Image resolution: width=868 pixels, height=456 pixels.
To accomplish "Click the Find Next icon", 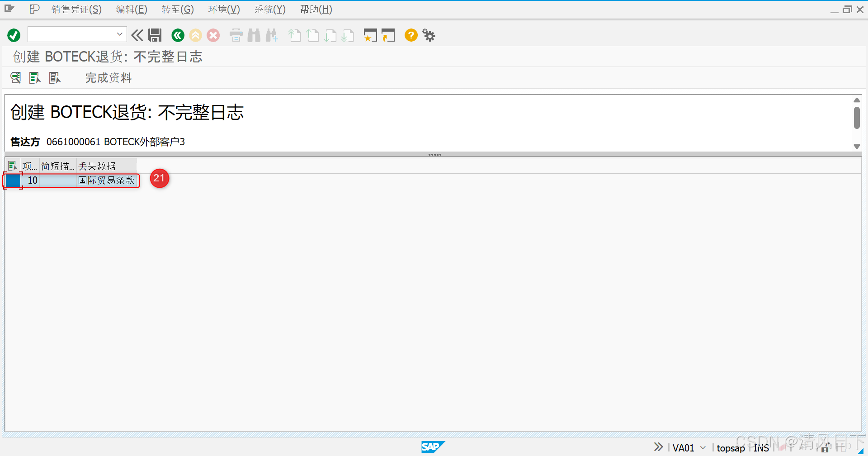I will [x=272, y=35].
